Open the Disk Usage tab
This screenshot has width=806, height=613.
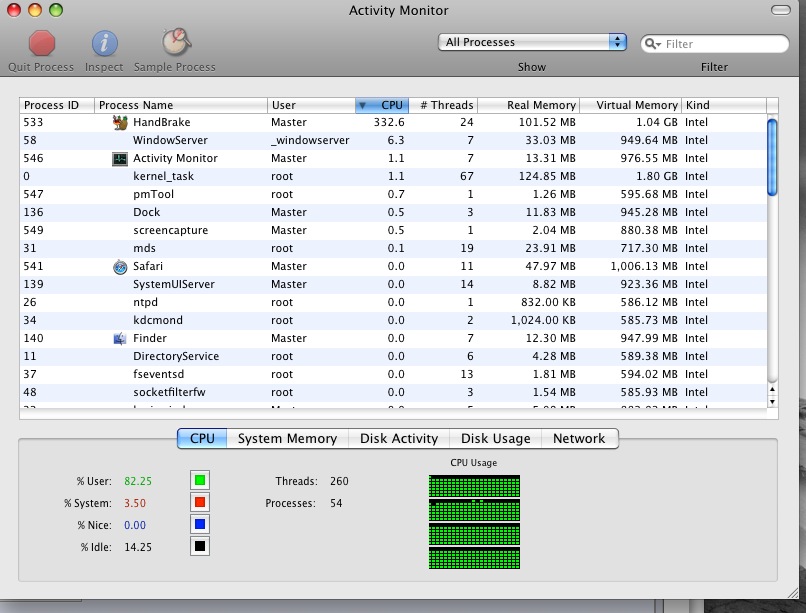tap(496, 438)
